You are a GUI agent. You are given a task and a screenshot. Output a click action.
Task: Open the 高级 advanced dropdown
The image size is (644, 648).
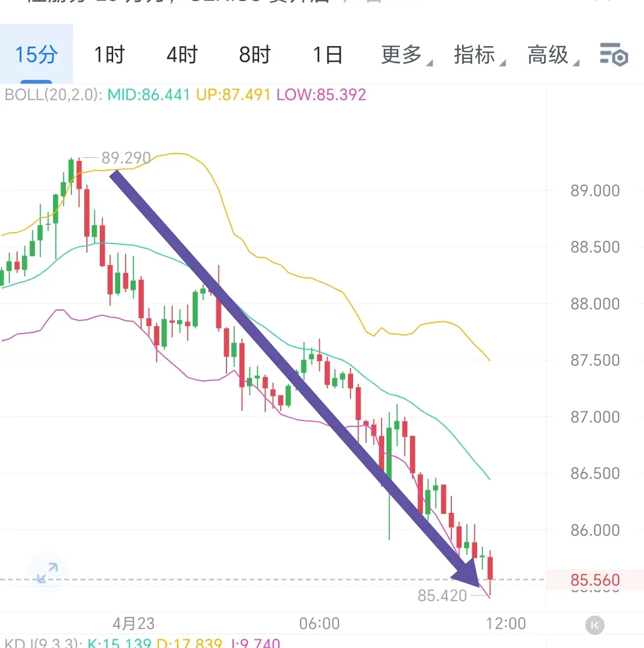tap(553, 55)
